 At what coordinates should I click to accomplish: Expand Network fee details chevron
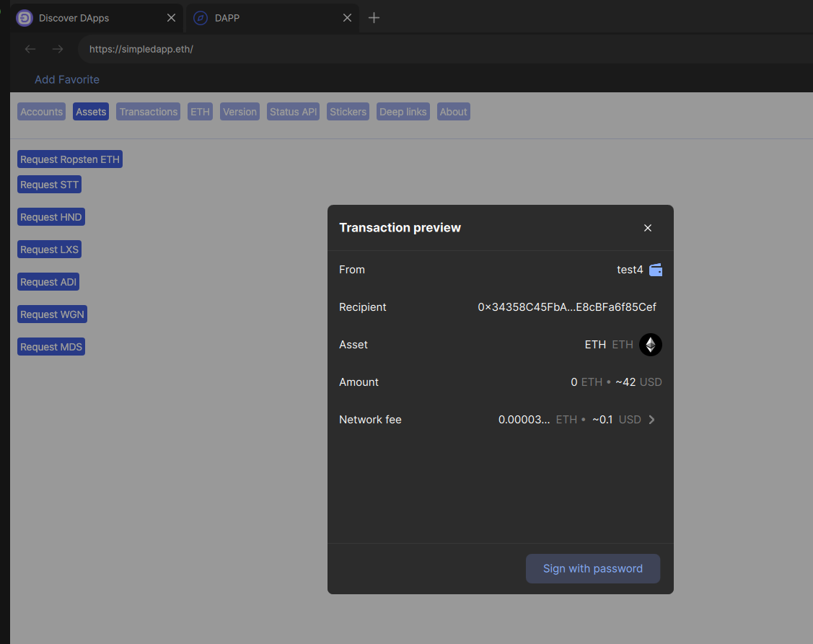point(651,420)
